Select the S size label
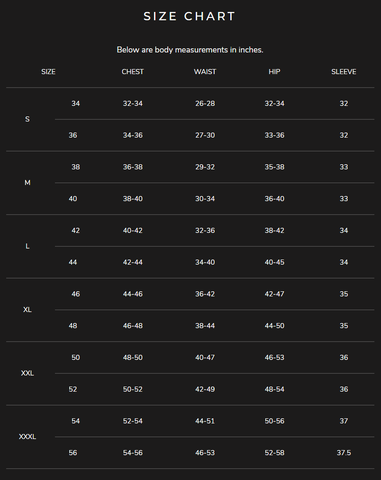This screenshot has width=381, height=480. tap(27, 119)
